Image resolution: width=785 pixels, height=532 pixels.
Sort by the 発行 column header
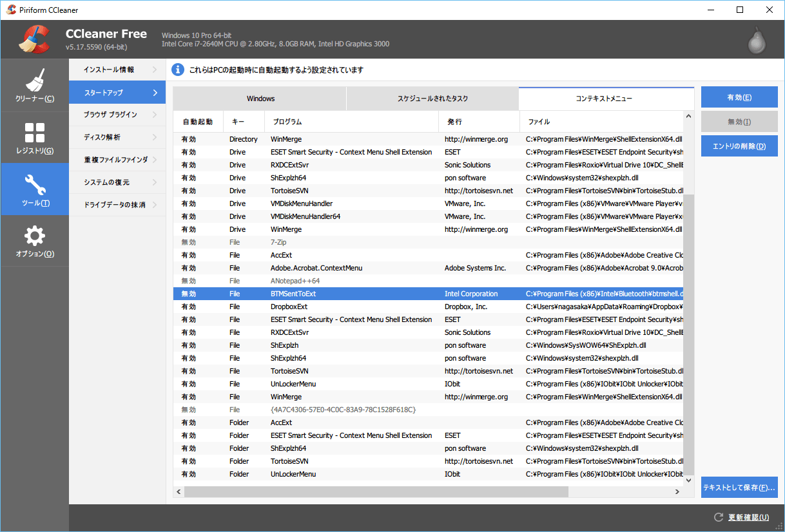click(479, 121)
